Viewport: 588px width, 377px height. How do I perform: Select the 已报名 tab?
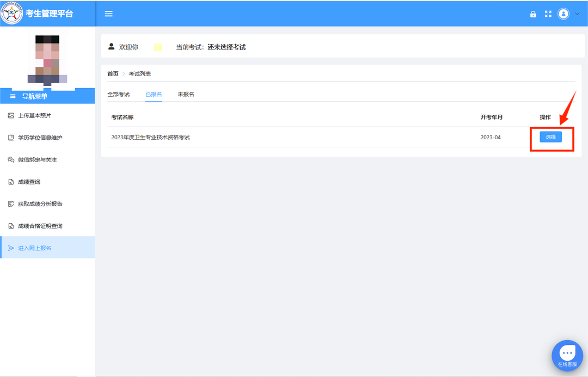[x=154, y=94]
